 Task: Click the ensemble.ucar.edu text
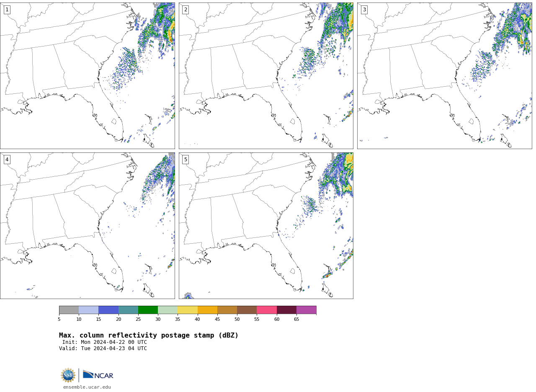(x=87, y=387)
